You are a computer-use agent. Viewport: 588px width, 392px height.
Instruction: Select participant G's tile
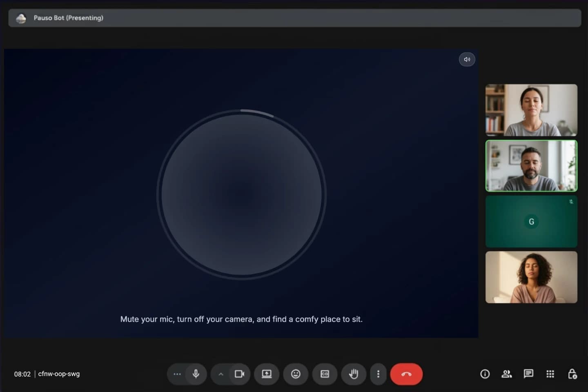(x=531, y=221)
